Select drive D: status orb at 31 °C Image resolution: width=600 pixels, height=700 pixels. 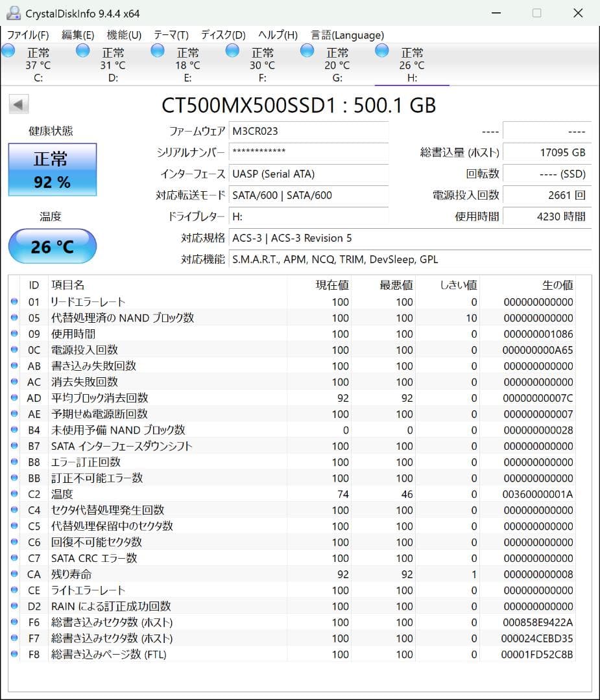coord(82,51)
